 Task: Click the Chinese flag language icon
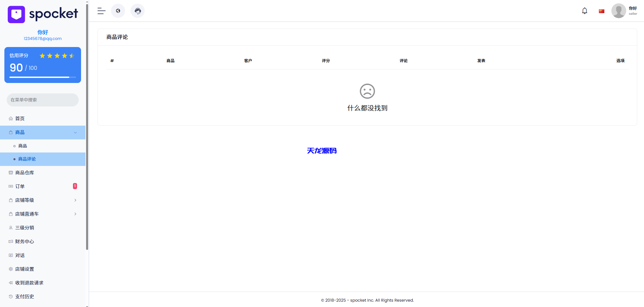click(601, 11)
